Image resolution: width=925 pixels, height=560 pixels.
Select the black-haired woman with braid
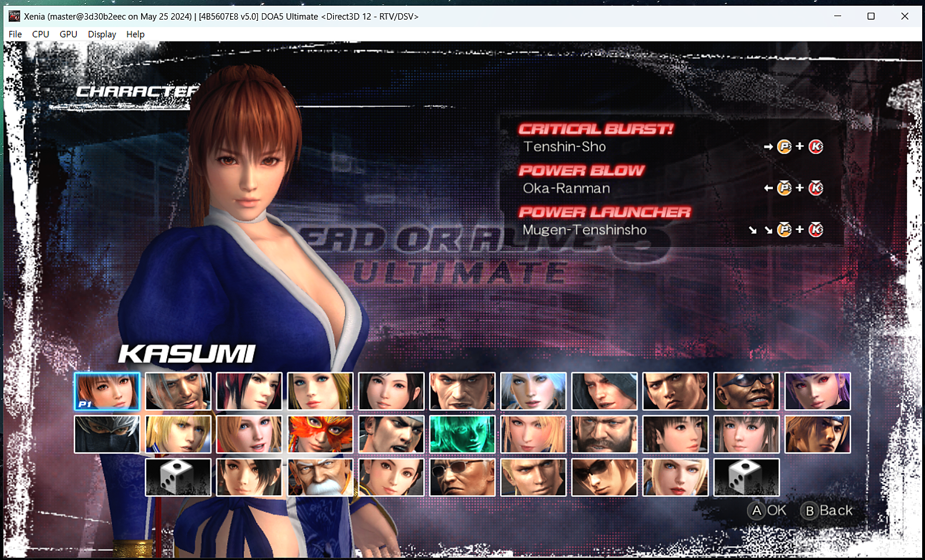[676, 434]
